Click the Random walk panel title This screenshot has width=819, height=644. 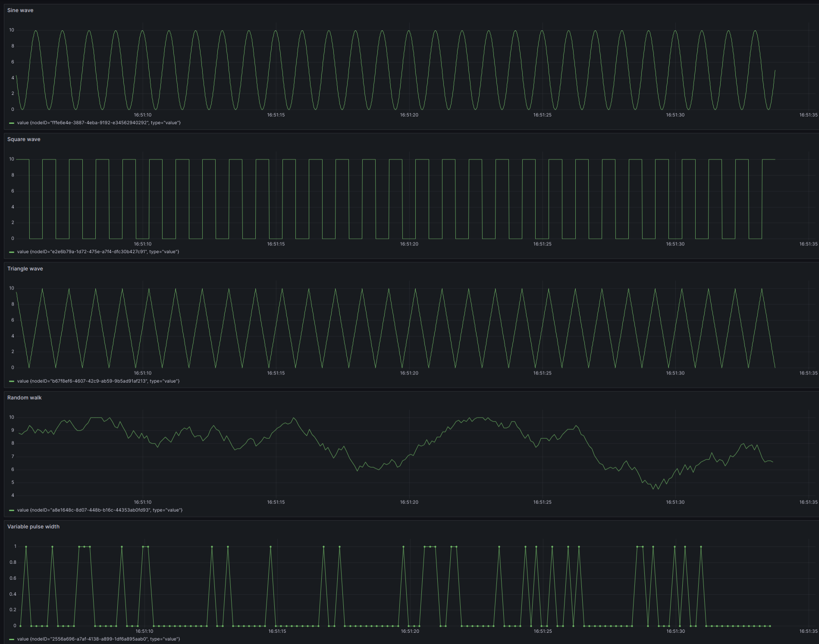tap(25, 398)
